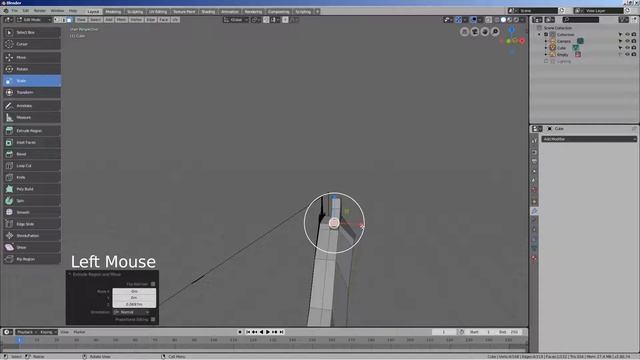The height and width of the screenshot is (360, 640).
Task: Hide the Cube object with eye icon
Action: 627,48
